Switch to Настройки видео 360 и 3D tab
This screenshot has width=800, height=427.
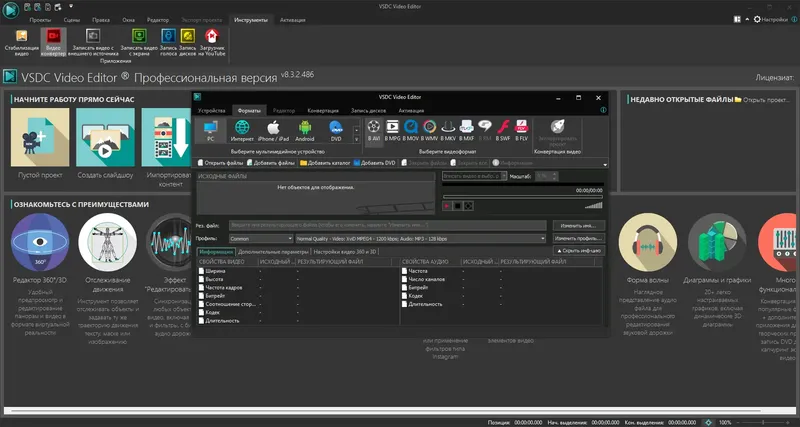click(x=344, y=252)
